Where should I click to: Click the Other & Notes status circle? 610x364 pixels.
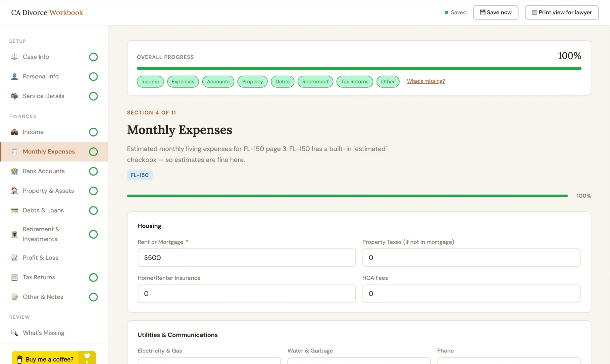point(93,297)
